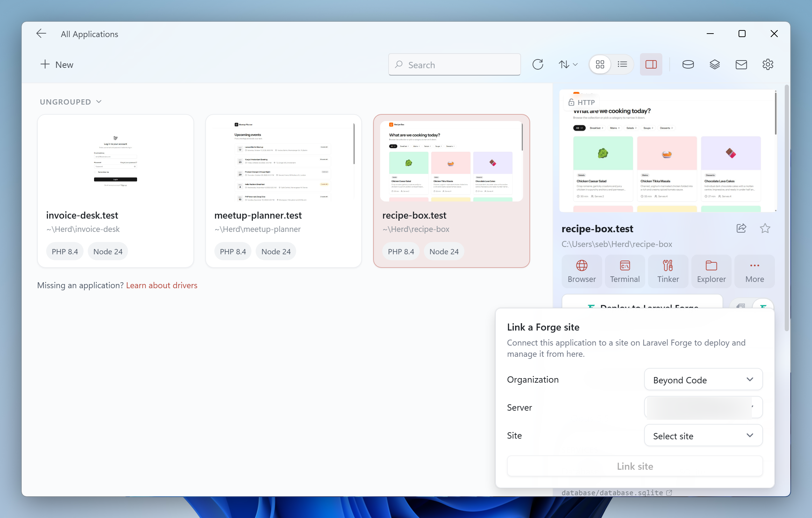The image size is (812, 518).
Task: Click the Link site button
Action: [x=635, y=466]
